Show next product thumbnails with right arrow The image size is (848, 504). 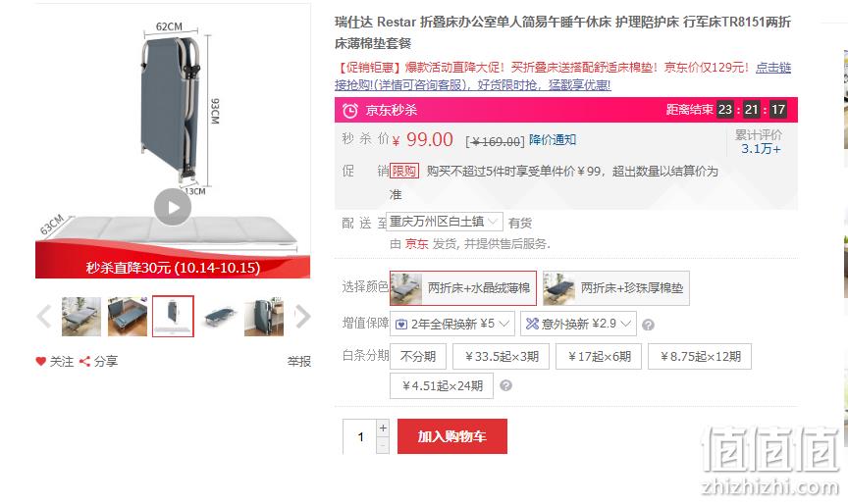point(303,316)
